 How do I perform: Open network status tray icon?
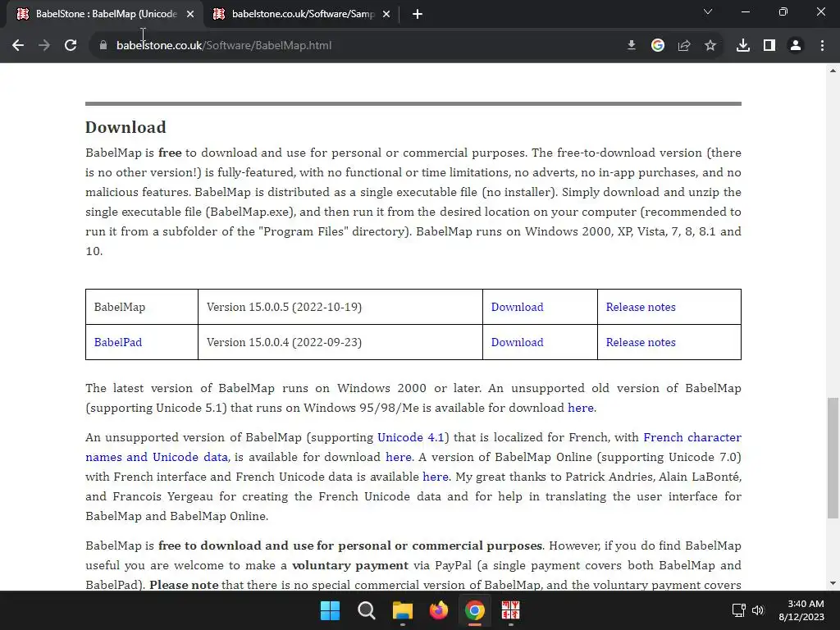(x=739, y=610)
